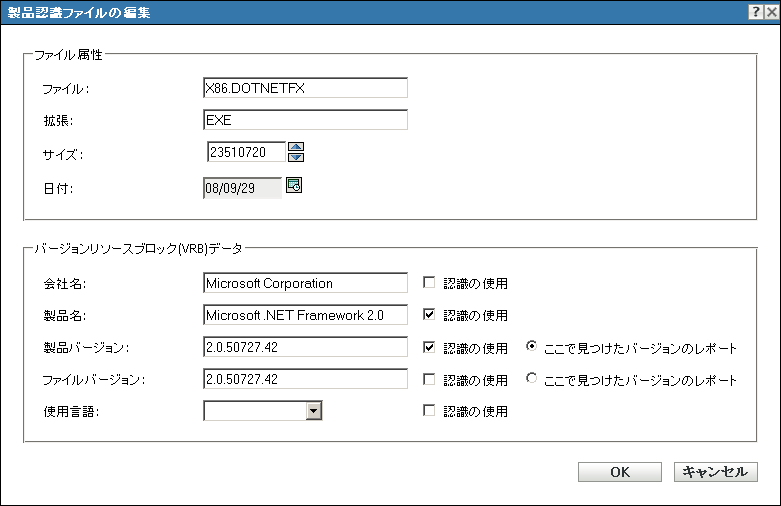Click the size spinner up arrow
The height and width of the screenshot is (506, 781).
[296, 147]
